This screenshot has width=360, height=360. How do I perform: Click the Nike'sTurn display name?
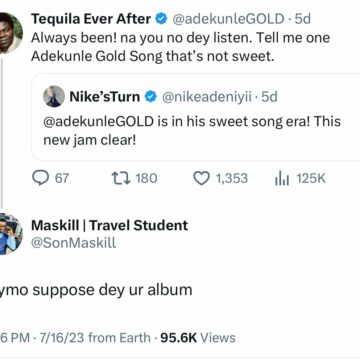tap(105, 97)
